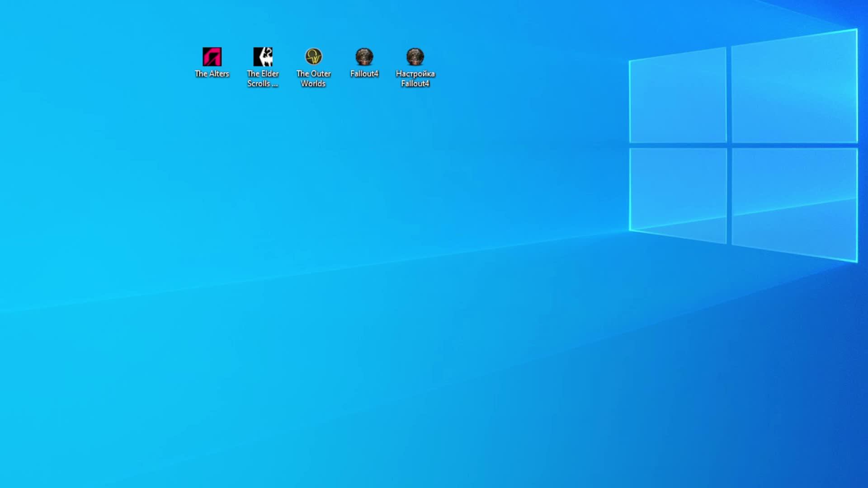Image resolution: width=868 pixels, height=488 pixels.
Task: Select the Fallout4 game shortcut icon
Action: pyautogui.click(x=364, y=57)
